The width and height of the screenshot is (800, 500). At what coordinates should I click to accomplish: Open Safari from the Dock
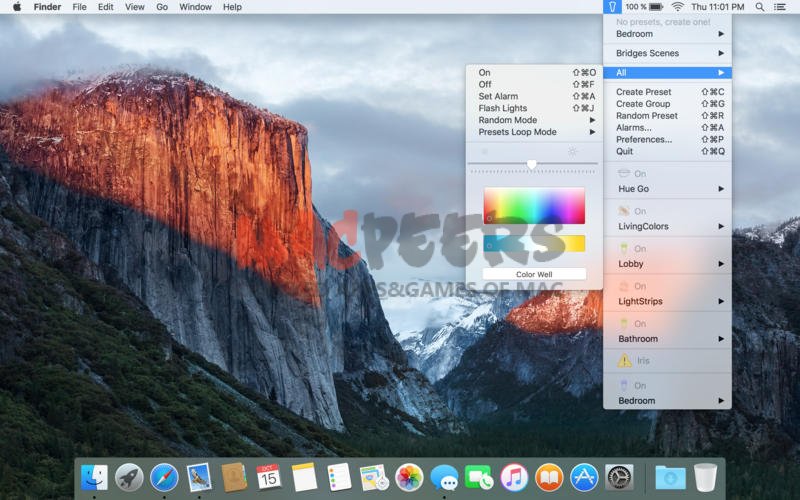click(164, 477)
